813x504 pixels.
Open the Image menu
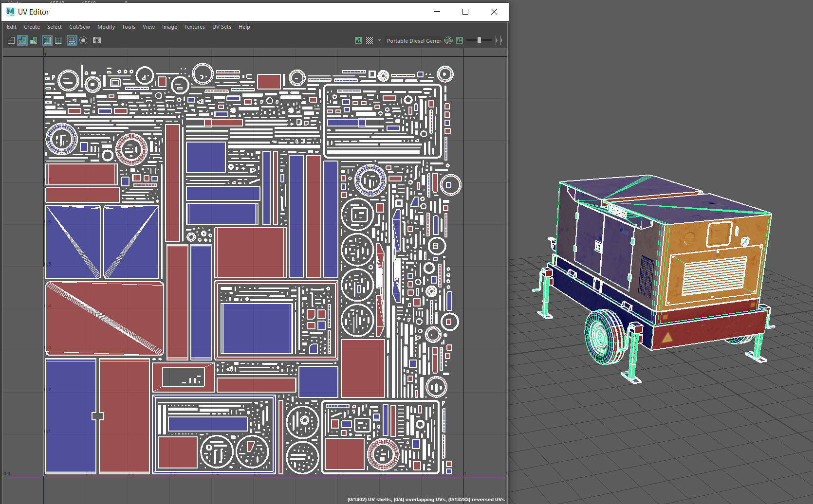pyautogui.click(x=169, y=27)
